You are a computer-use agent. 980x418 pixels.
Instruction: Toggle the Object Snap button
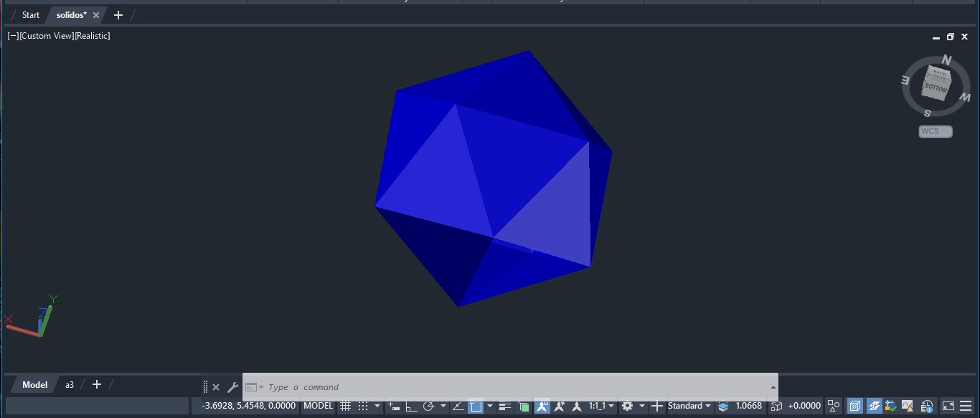tap(475, 406)
